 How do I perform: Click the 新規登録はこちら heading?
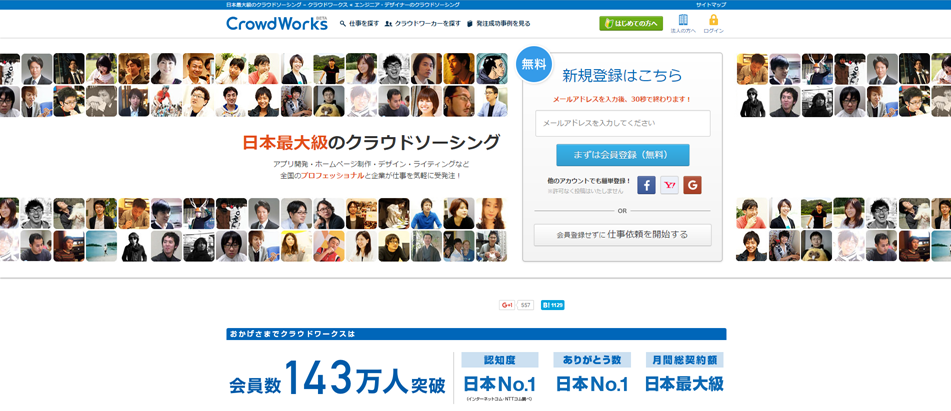pos(622,76)
